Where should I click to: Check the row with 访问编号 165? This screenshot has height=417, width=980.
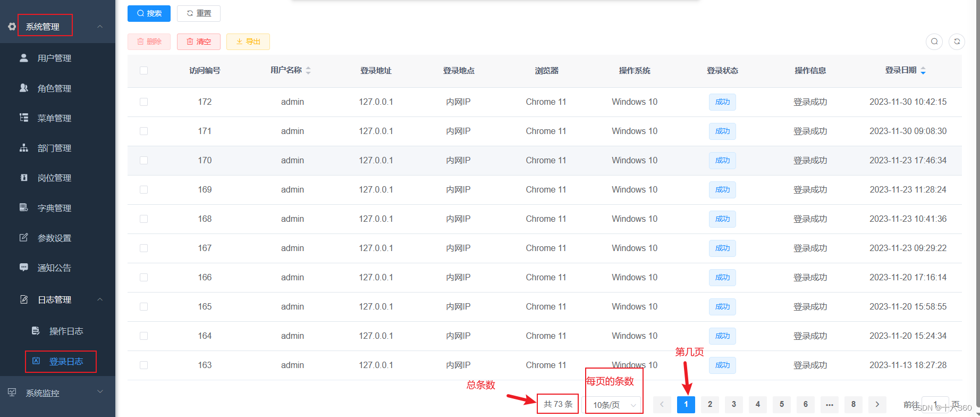tap(143, 306)
